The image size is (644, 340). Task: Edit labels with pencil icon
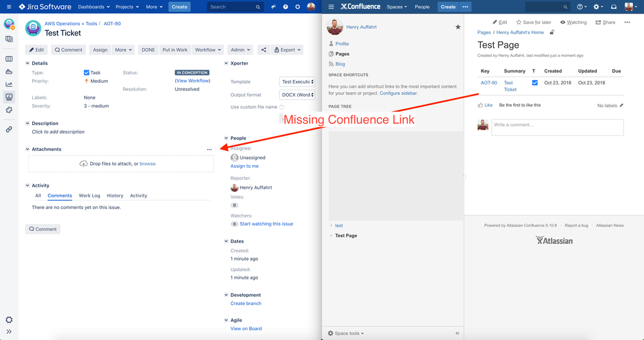click(621, 105)
